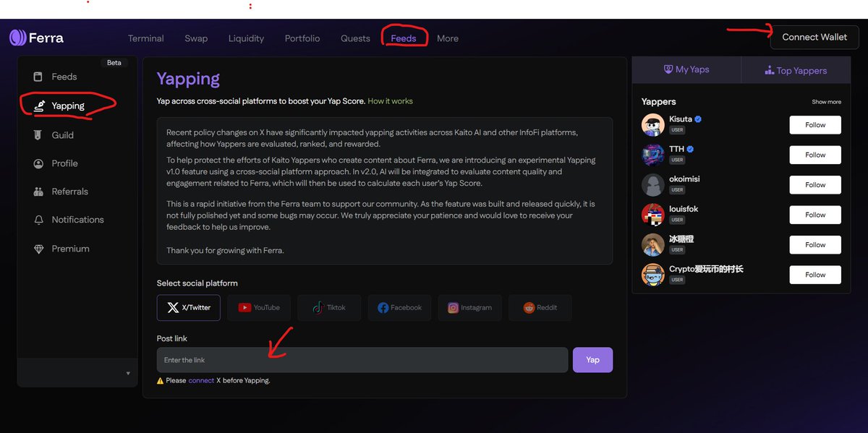This screenshot has width=868, height=433.
Task: Follow Kisuta
Action: [x=815, y=125]
